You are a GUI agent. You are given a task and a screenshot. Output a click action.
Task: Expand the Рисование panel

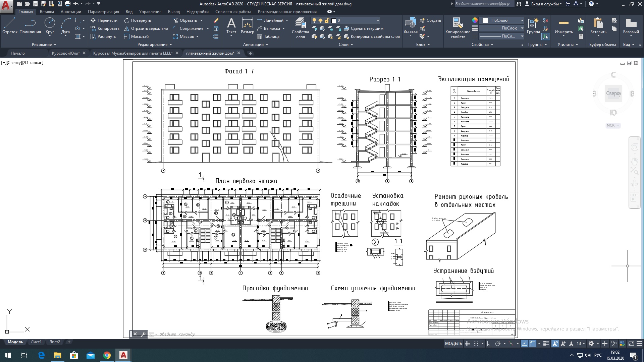(44, 45)
